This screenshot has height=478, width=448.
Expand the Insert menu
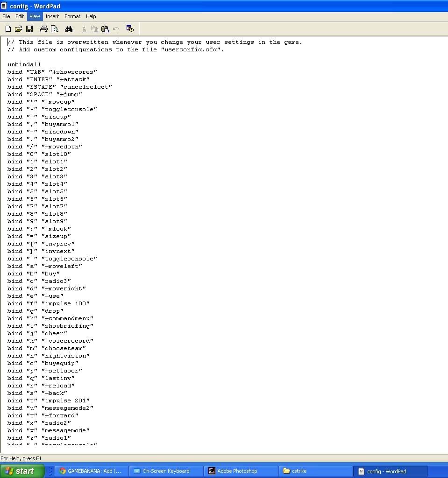52,16
